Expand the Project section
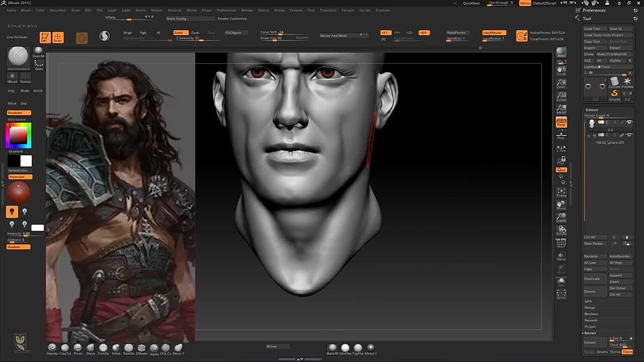Screen dimensions: 644x362 point(590,327)
